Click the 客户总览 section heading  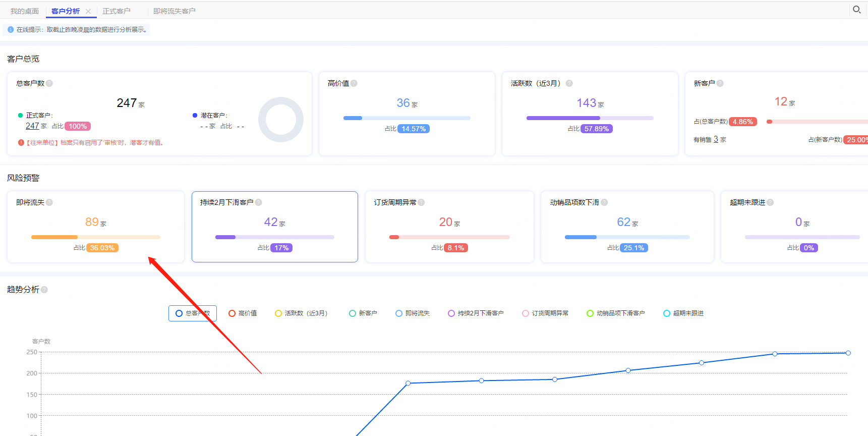(23, 59)
